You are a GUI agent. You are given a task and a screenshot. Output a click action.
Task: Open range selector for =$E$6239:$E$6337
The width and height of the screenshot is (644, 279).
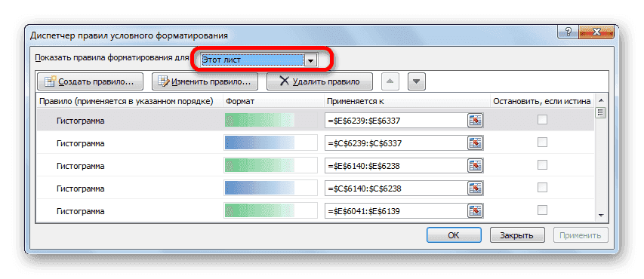(475, 121)
